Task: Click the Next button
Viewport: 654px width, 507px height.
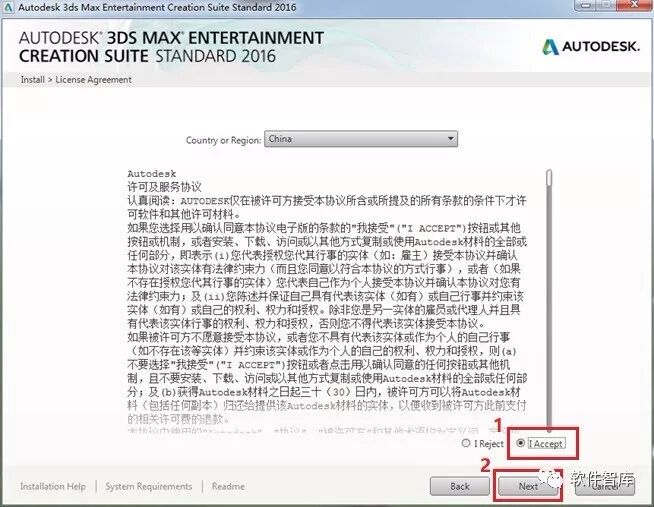Action: tap(528, 486)
